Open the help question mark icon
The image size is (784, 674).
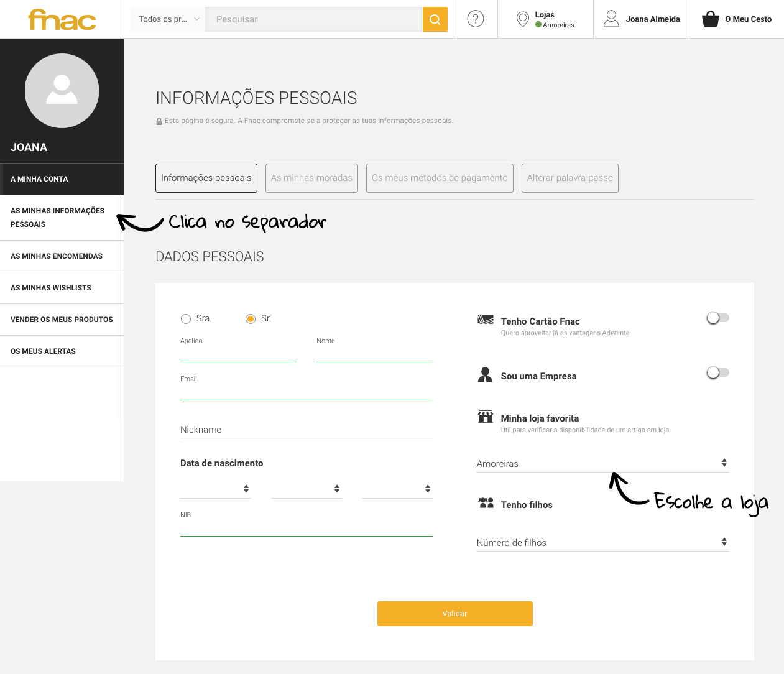tap(476, 19)
